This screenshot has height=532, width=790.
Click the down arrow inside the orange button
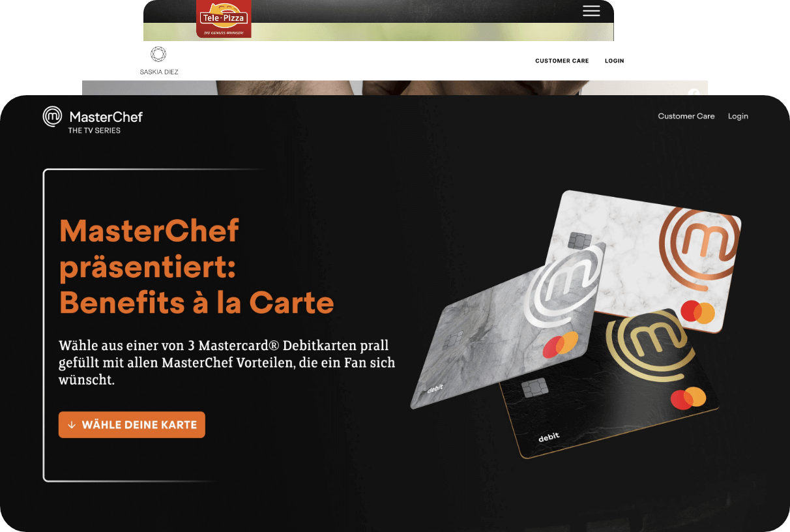(72, 424)
